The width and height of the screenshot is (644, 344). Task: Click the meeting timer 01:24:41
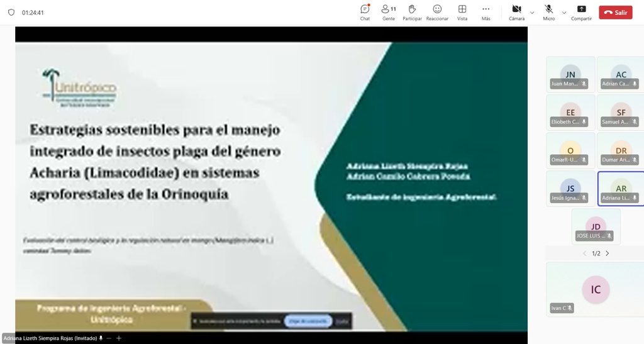[33, 13]
